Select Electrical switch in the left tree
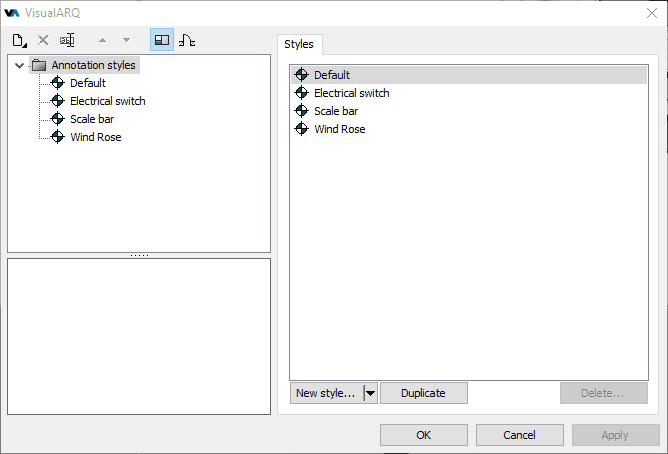 tap(108, 101)
